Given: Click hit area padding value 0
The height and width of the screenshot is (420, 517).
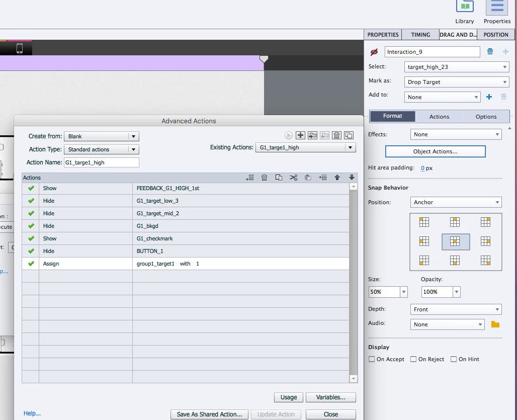Looking at the screenshot, I should coord(422,168).
